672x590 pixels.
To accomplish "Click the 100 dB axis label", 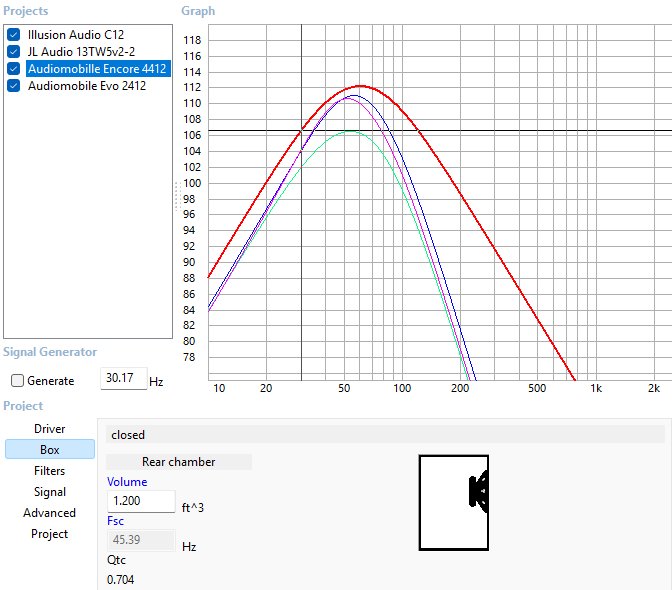I will (192, 183).
